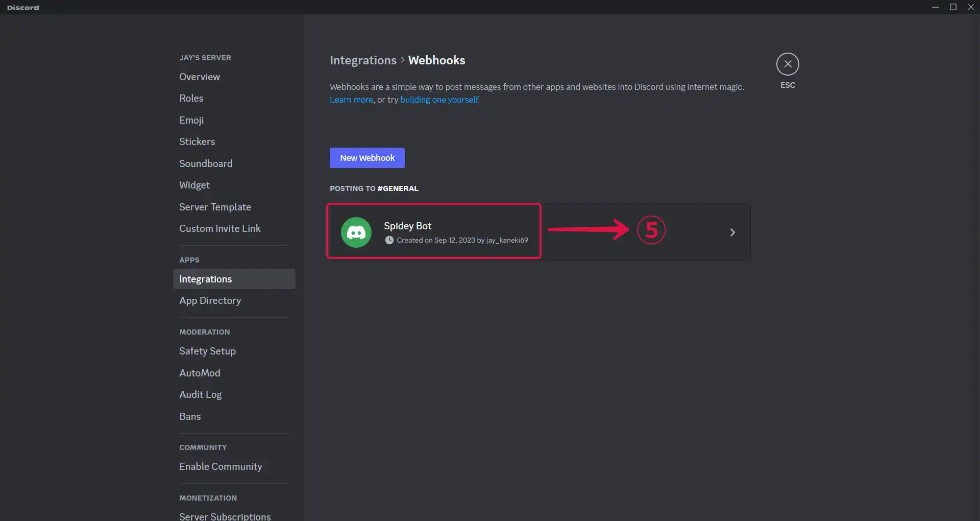Expand the Spidey Bot webhook chevron

732,232
